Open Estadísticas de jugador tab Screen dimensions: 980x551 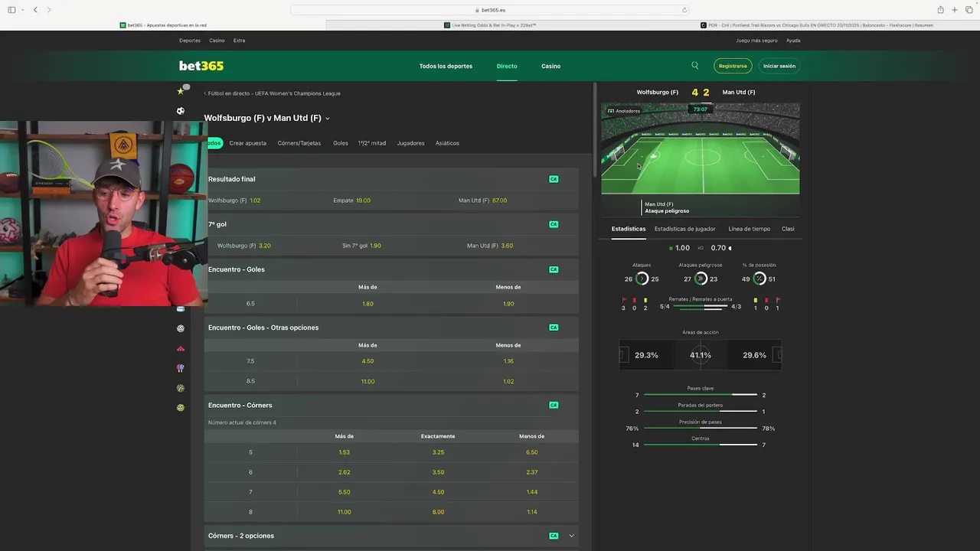684,229
